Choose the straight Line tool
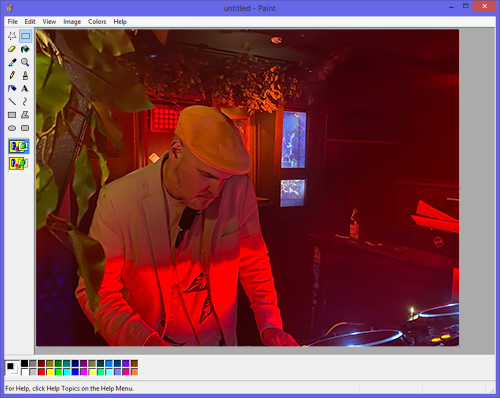 [12, 102]
